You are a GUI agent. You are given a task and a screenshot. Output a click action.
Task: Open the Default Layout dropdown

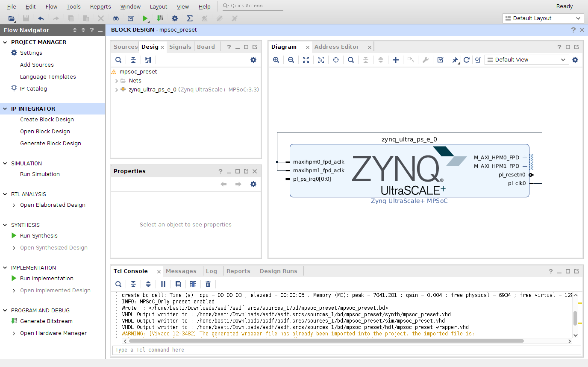tap(543, 18)
